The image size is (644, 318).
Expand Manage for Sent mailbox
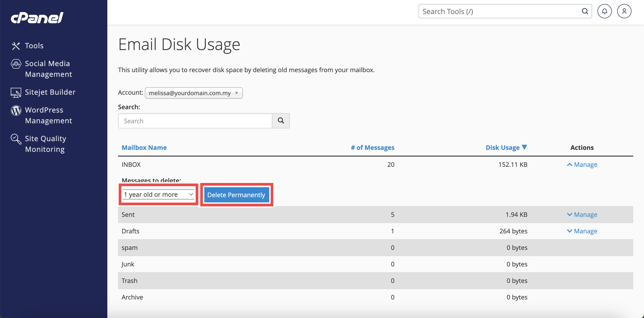click(582, 214)
